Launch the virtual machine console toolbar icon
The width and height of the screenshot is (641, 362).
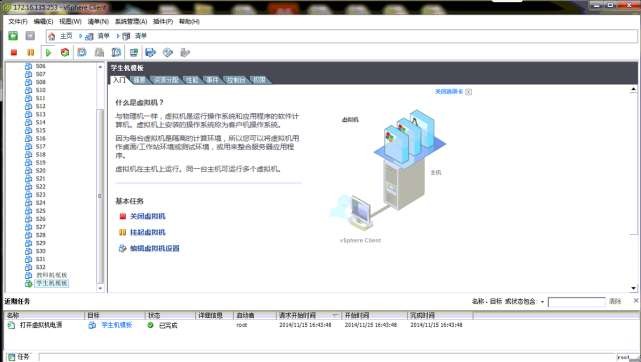click(x=134, y=52)
